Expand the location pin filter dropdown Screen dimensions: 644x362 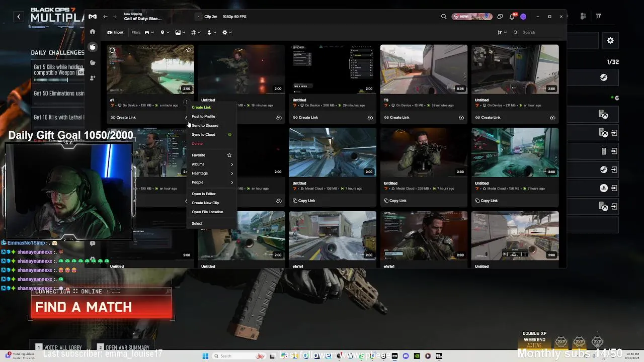(x=165, y=32)
